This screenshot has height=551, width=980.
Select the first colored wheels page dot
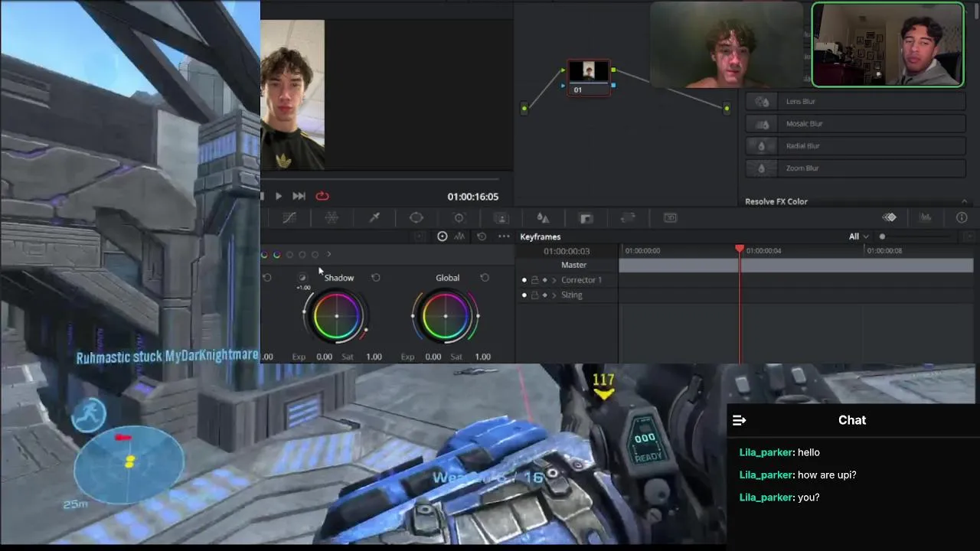click(264, 255)
